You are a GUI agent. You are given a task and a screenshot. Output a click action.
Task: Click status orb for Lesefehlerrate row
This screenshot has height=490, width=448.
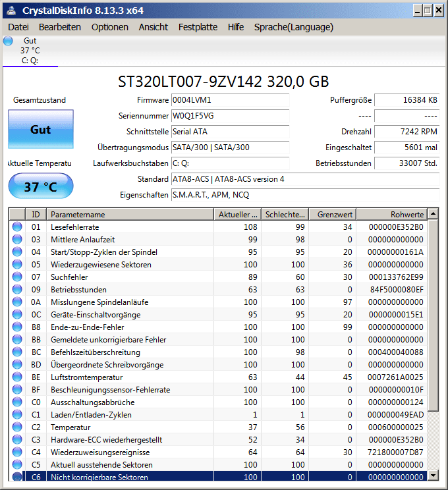[x=17, y=227]
